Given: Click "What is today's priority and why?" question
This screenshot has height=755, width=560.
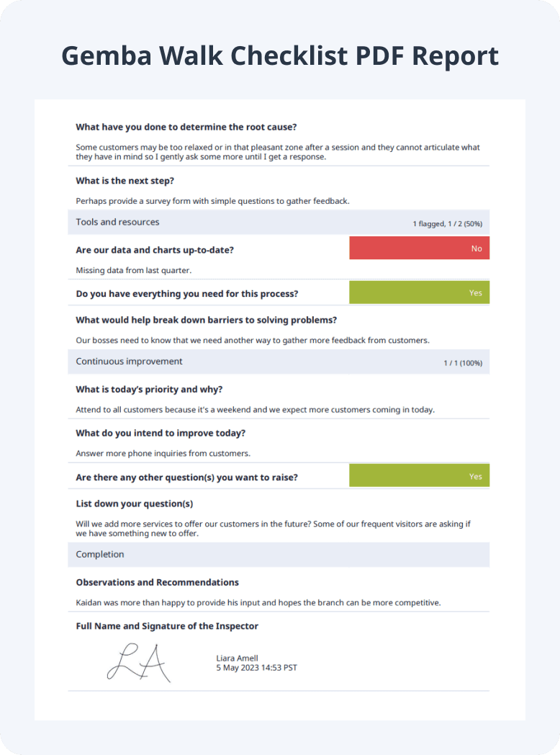Looking at the screenshot, I should tap(149, 389).
